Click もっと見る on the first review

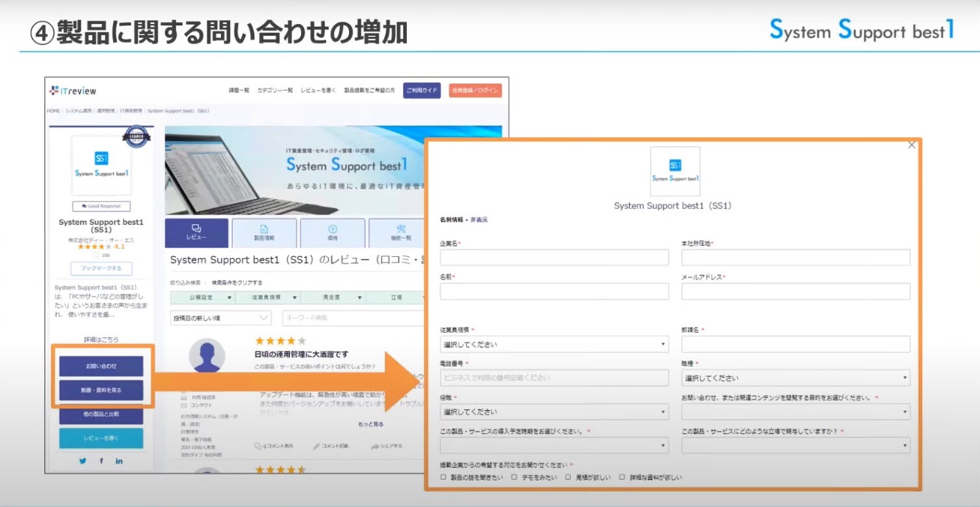(x=370, y=424)
